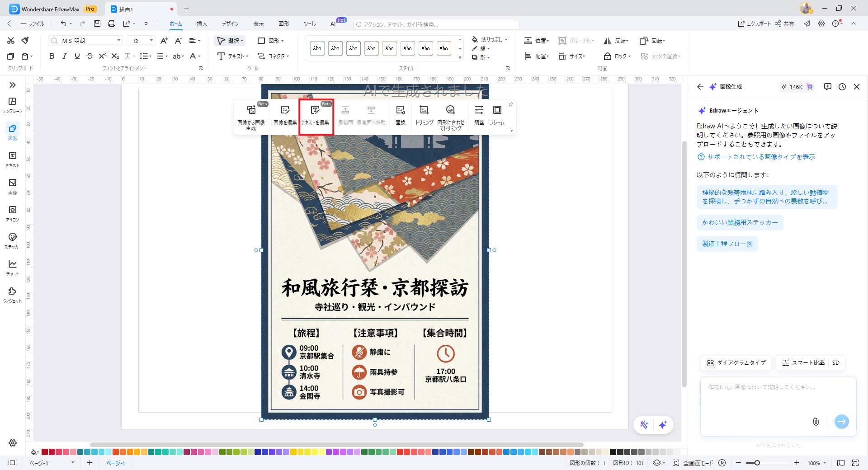Viewport: 868px width, 470px height.
Task: Choose the かわいい業務用ステッカー suggestion
Action: pyautogui.click(x=740, y=222)
